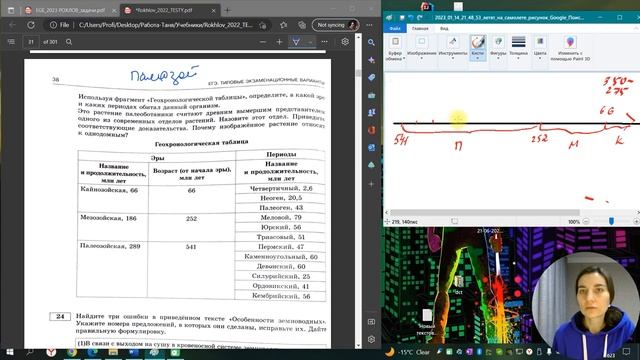Open Edge sidebar settings gear at bottom

pyautogui.click(x=371, y=339)
